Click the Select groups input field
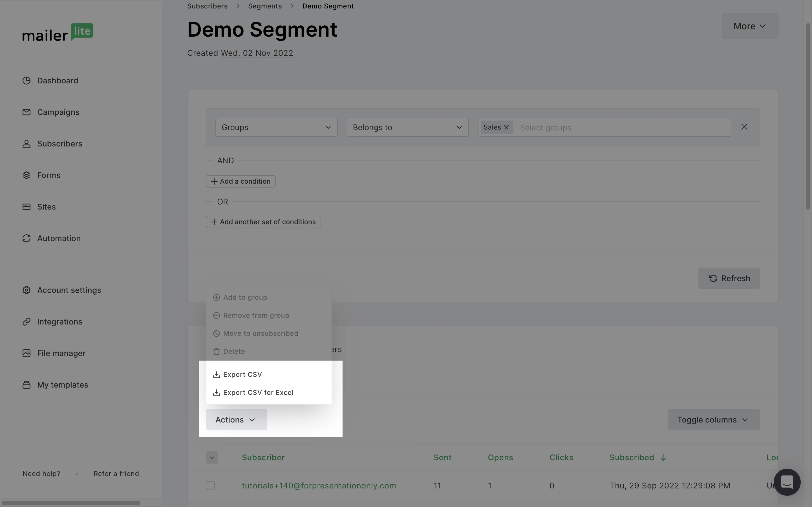The height and width of the screenshot is (507, 812). coord(621,128)
